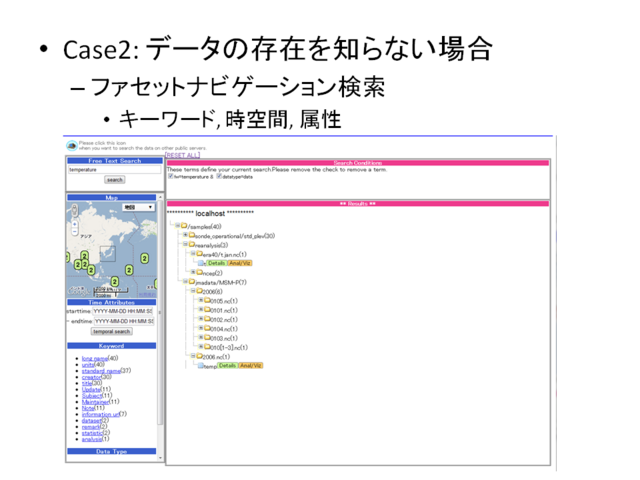Click the public servers search icon
This screenshot has height=480, width=640.
[x=71, y=146]
